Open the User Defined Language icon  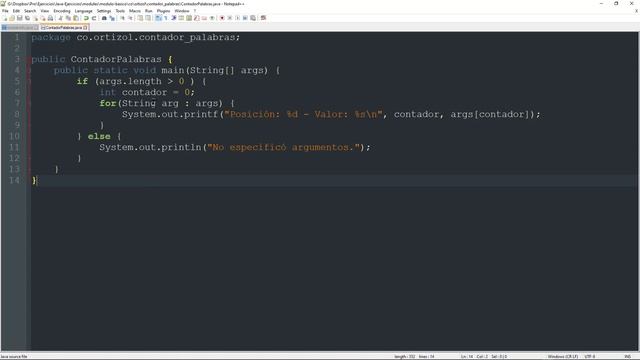181,18
